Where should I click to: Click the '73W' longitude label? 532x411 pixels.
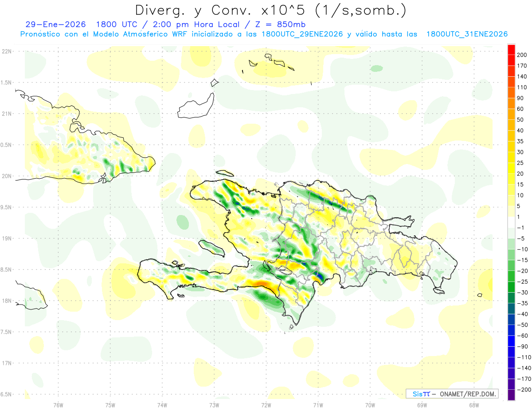[214, 405]
